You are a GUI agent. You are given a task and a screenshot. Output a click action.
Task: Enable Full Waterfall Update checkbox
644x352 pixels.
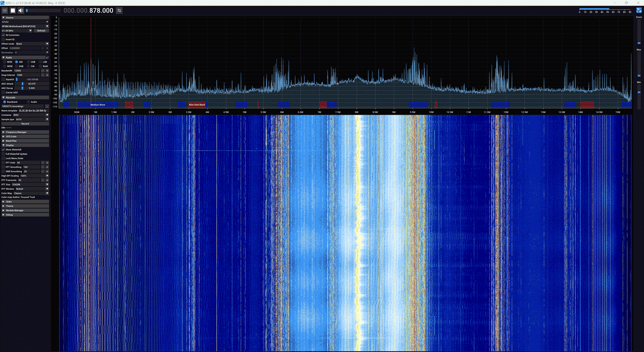coord(3,154)
